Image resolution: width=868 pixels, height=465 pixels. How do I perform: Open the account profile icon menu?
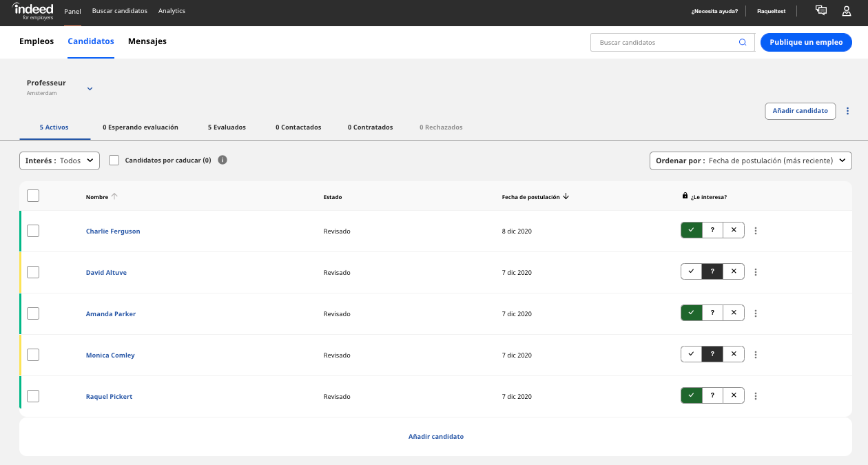tap(846, 11)
